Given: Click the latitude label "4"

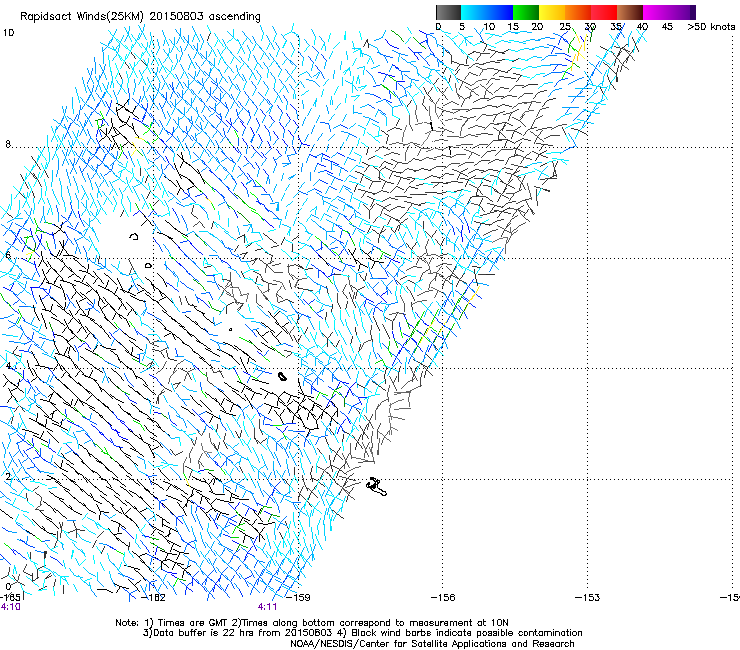Looking at the screenshot, I should tap(8, 366).
